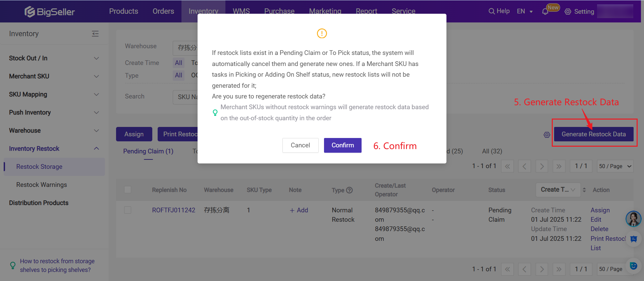The height and width of the screenshot is (281, 644).
Task: Open column settings gear beside Generate Restock Data
Action: (547, 135)
